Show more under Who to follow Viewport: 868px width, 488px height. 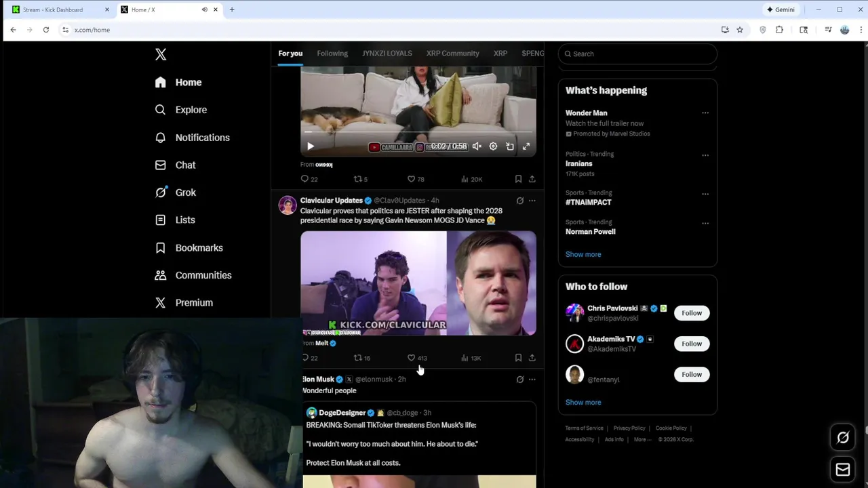583,403
